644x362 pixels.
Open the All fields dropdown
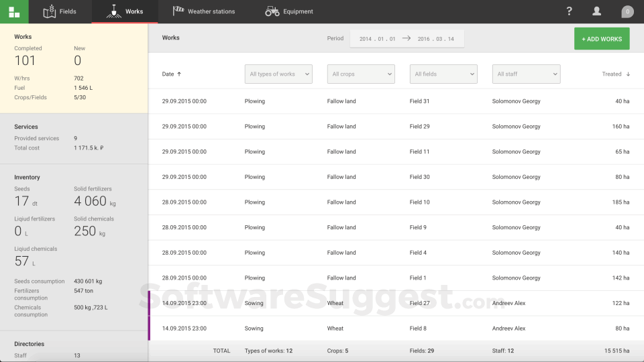pyautogui.click(x=443, y=74)
